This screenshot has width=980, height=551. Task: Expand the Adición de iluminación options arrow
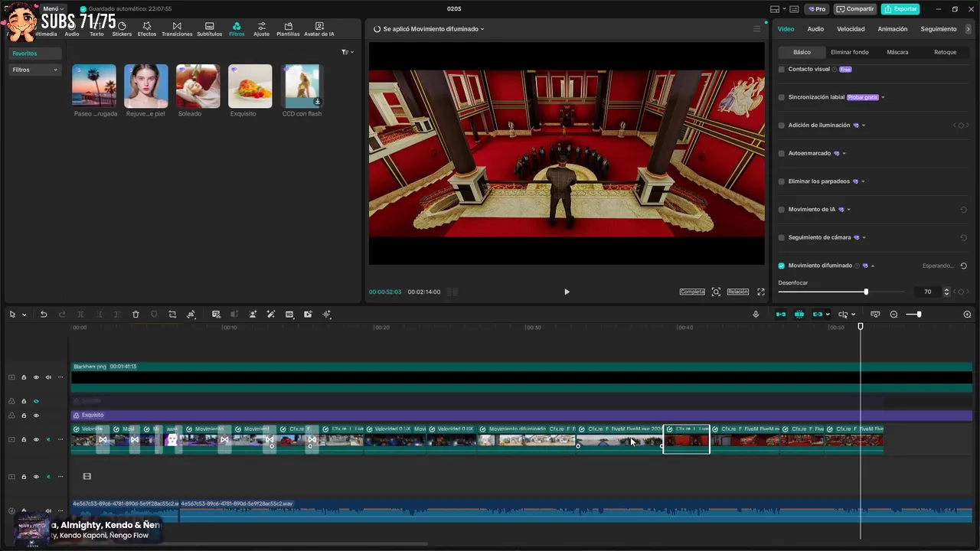864,126
